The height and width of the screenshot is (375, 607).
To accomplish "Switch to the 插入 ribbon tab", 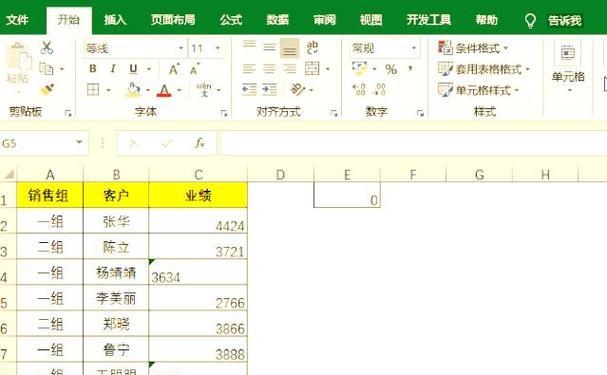I will [x=115, y=20].
